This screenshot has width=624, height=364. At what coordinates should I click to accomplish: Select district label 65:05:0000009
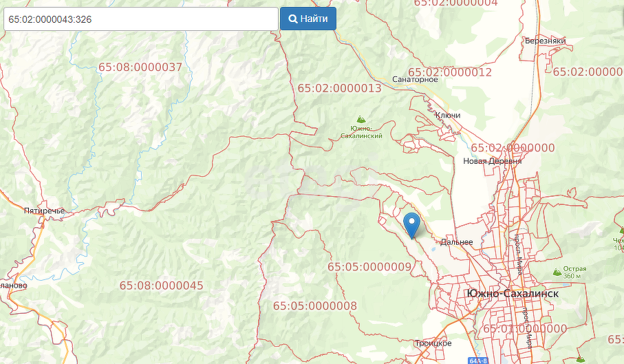click(369, 267)
